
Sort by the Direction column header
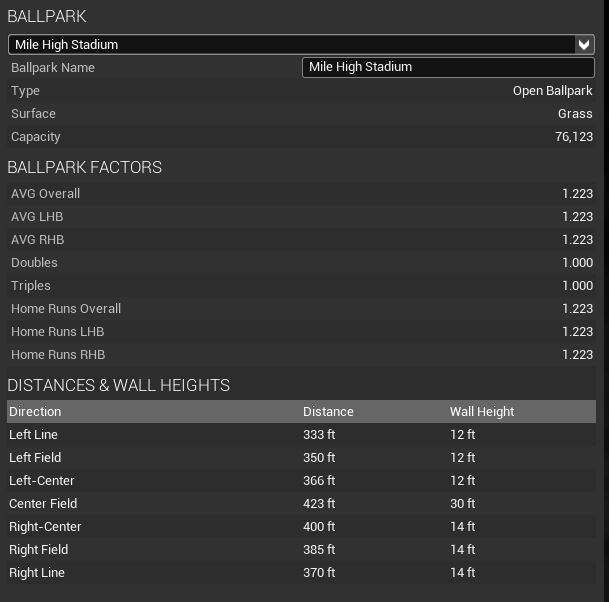35,411
